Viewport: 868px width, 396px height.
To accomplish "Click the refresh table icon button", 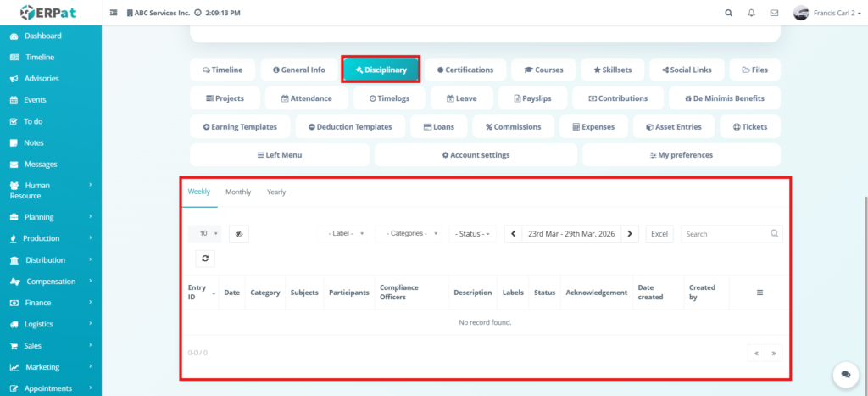I will click(x=205, y=259).
